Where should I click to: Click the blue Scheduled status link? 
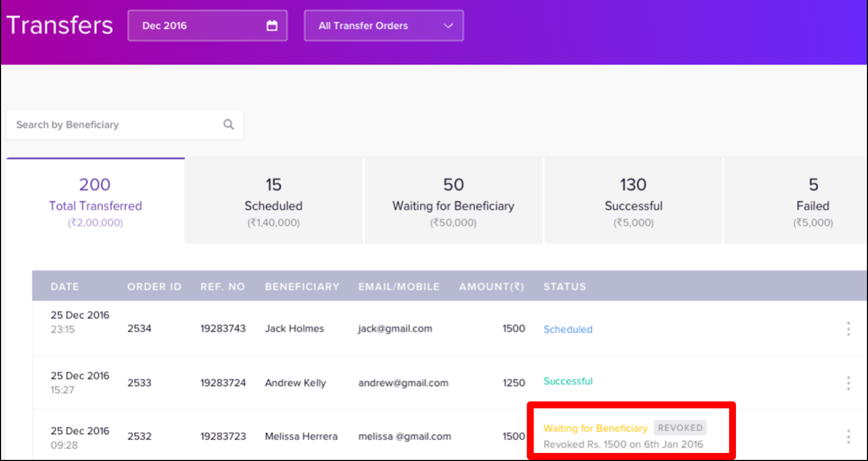point(568,330)
